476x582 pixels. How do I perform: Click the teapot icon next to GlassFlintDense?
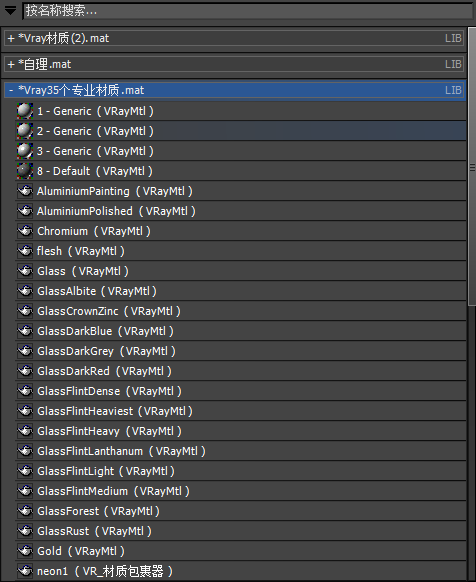coord(25,392)
